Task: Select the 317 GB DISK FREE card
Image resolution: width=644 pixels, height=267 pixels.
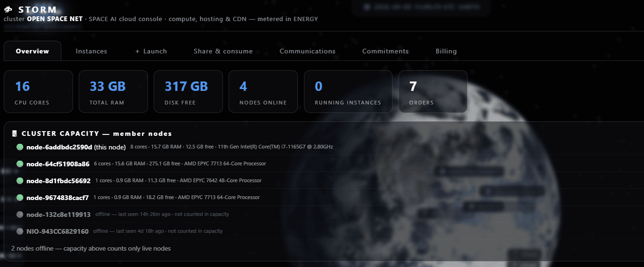Action: [x=188, y=91]
